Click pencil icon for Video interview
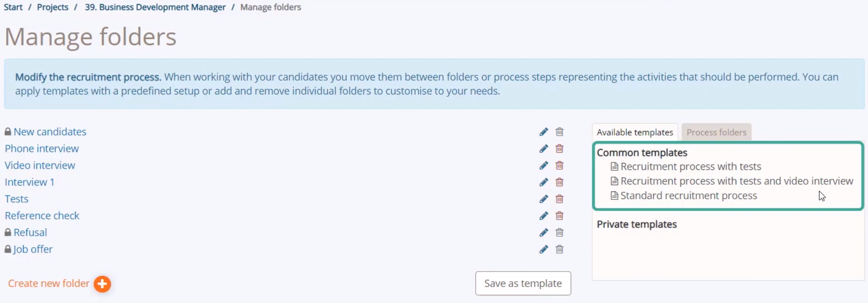The image size is (868, 303). point(543,165)
